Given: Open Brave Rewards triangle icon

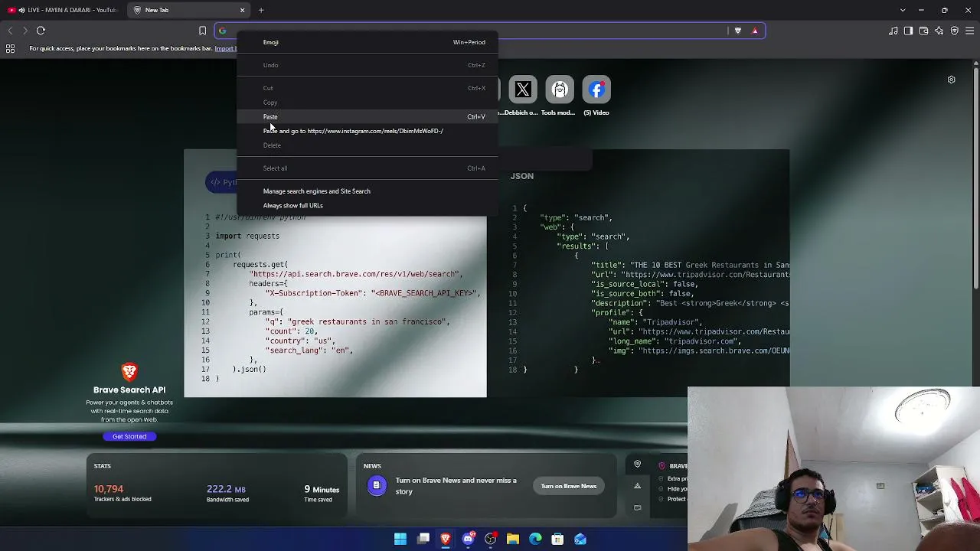Looking at the screenshot, I should point(755,31).
